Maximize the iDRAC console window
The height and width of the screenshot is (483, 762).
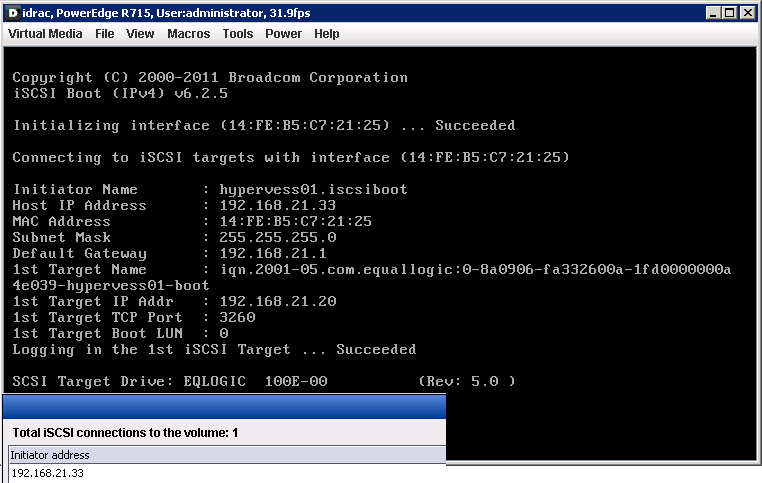tap(731, 12)
